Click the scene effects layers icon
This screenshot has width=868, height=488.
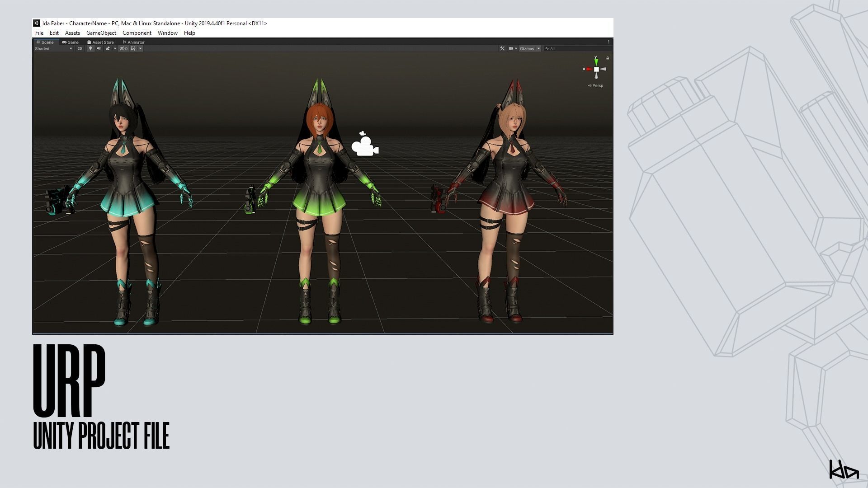click(108, 48)
